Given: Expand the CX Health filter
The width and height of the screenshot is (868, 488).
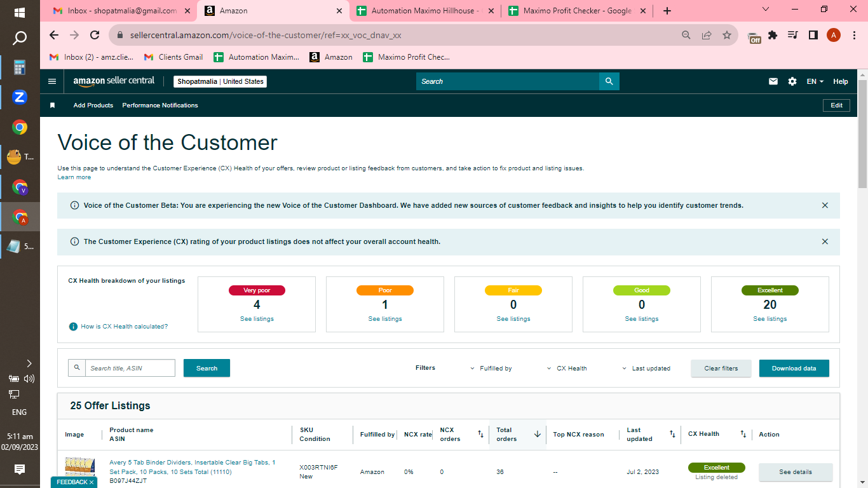Looking at the screenshot, I should [566, 369].
